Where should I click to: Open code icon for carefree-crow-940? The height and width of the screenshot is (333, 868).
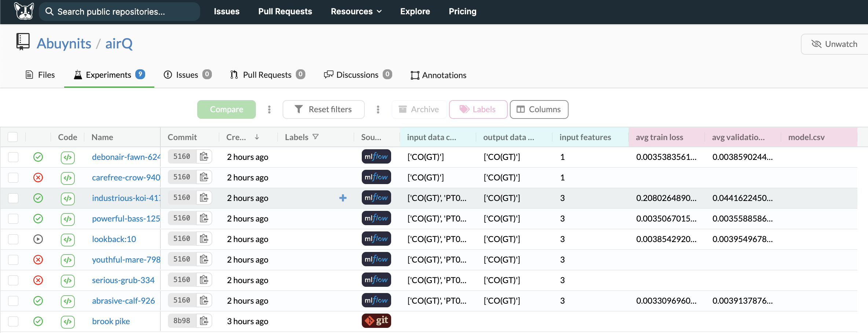(68, 178)
